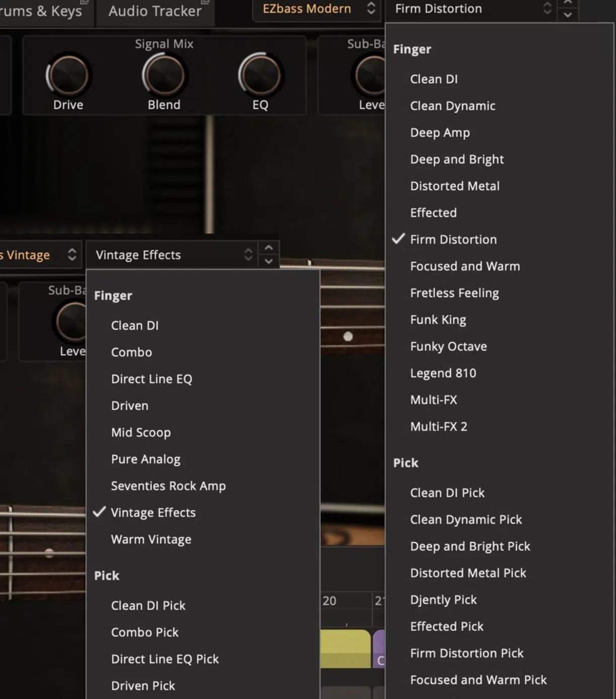Select the Seventies Rock Amp preset
This screenshot has height=699, width=616.
203,486
